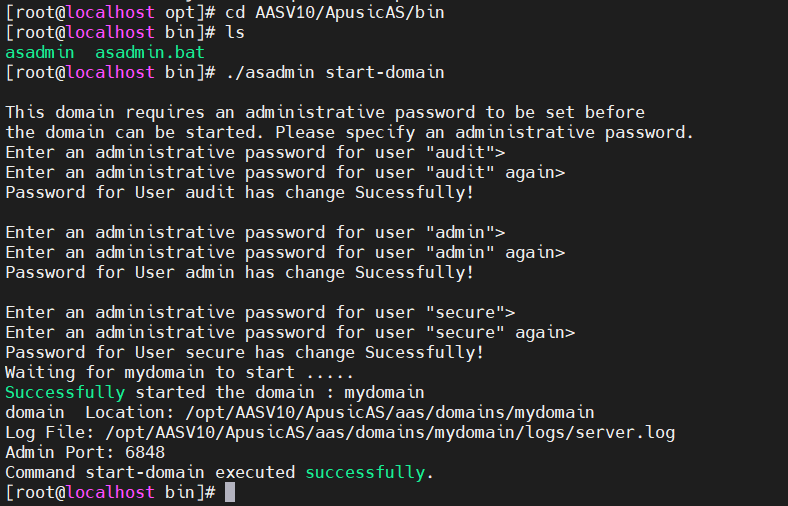Click the first password prompt for user "admin"

pyautogui.click(x=255, y=232)
